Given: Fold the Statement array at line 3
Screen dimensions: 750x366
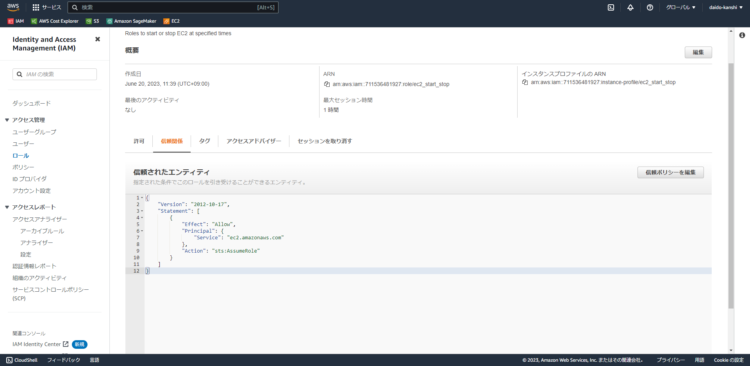Looking at the screenshot, I should [142, 211].
